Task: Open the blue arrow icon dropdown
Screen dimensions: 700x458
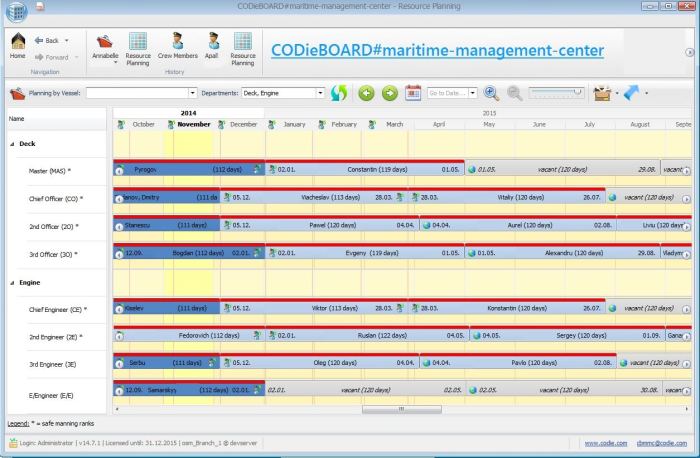Action: pyautogui.click(x=646, y=93)
